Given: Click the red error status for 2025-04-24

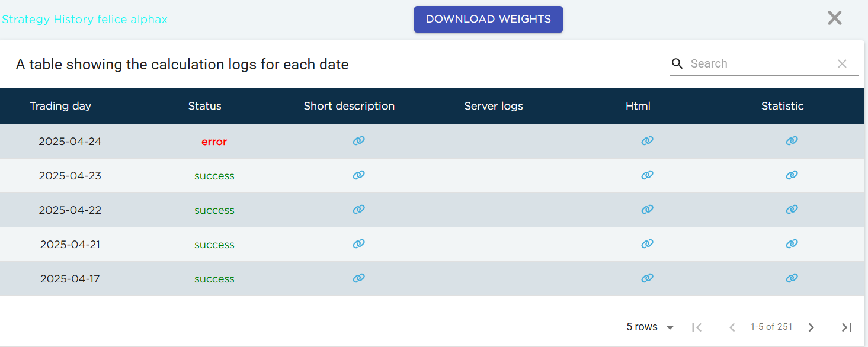Looking at the screenshot, I should pyautogui.click(x=214, y=142).
